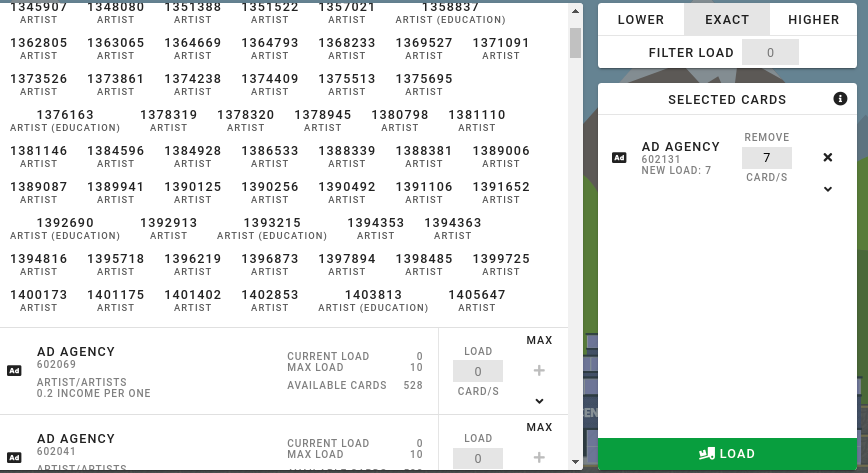Select artist card 1392913
The image size is (868, 473).
[x=168, y=228]
